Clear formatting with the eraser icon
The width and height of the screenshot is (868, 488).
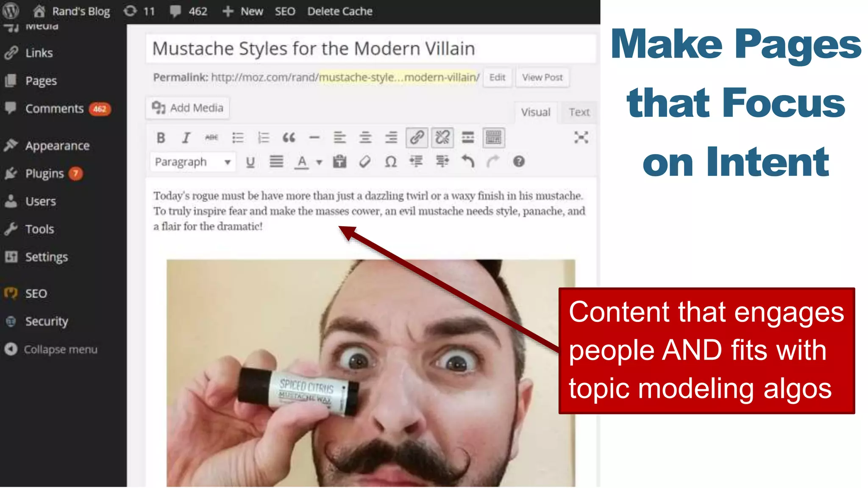coord(365,162)
